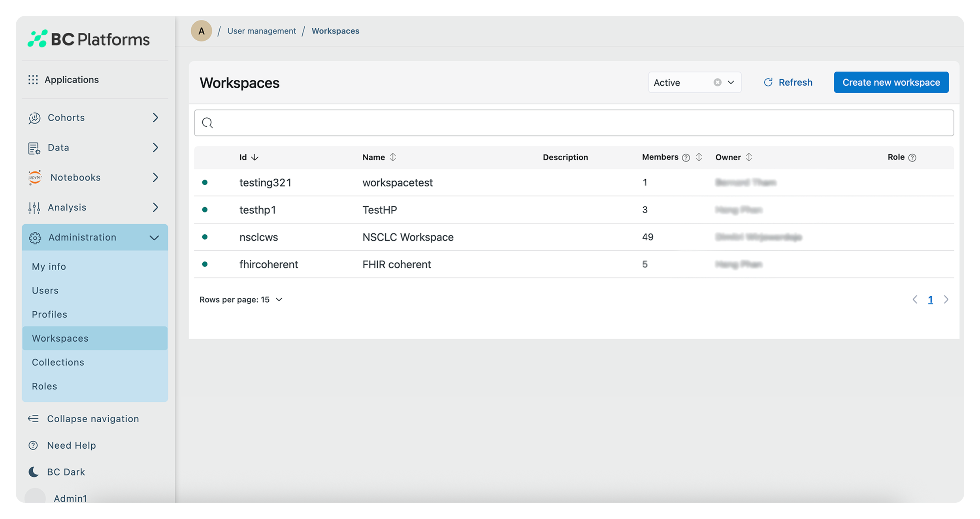Sort by Name column arrows icon
The width and height of the screenshot is (980, 519).
(392, 157)
